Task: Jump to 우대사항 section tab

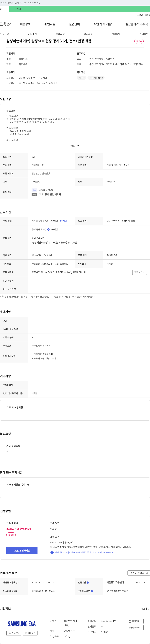Action: 60,34
